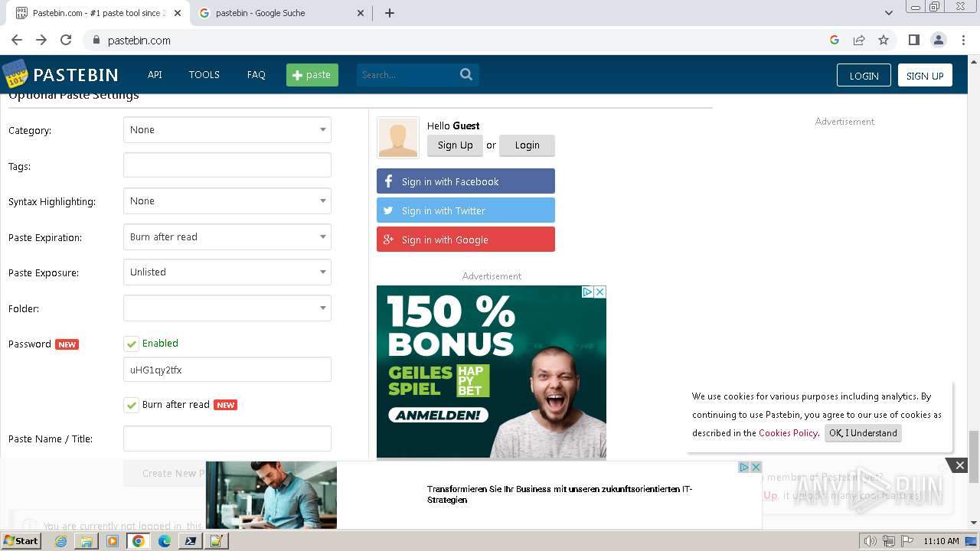Open the FAQ menu item
Screen dimensions: 980x551
[x=256, y=74]
